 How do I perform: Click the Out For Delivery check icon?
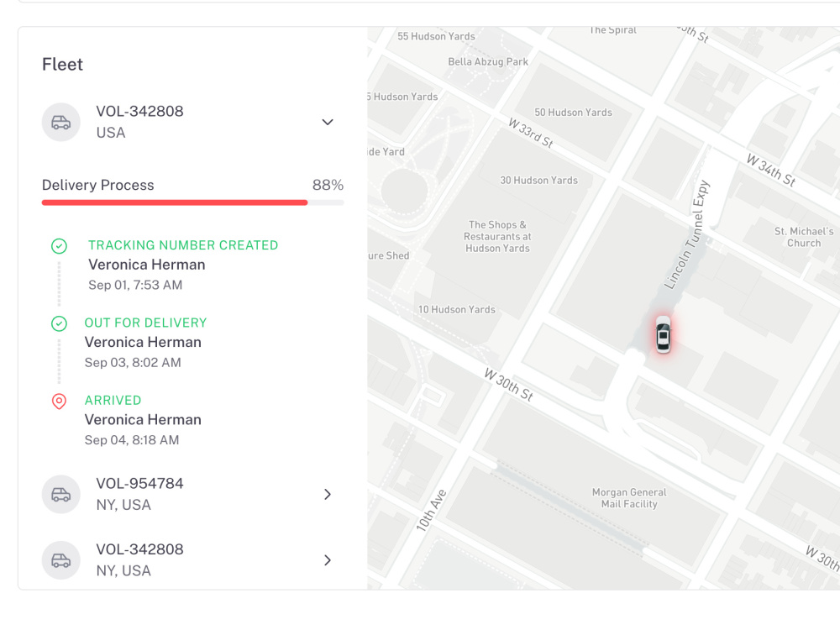(59, 323)
